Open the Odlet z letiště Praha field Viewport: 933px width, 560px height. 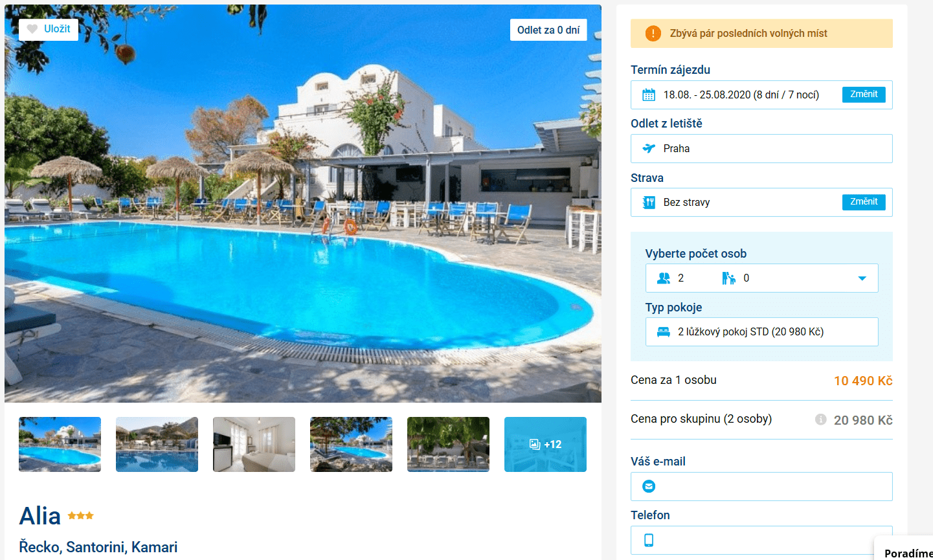761,148
